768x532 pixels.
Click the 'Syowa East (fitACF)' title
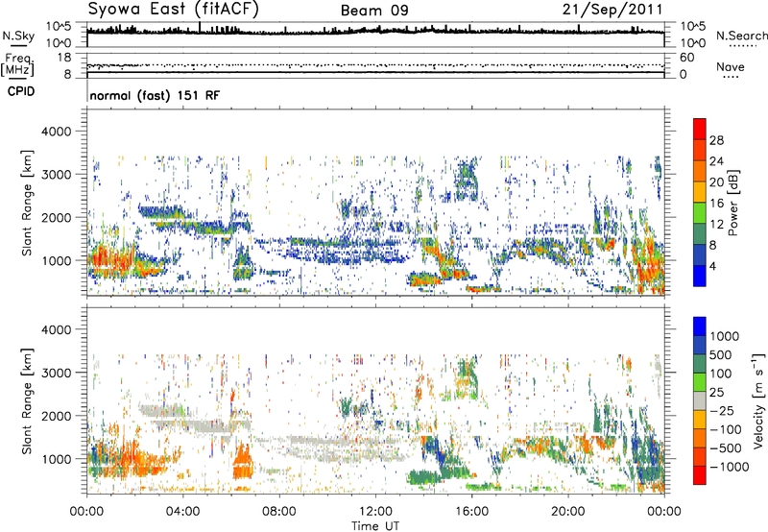tap(174, 10)
